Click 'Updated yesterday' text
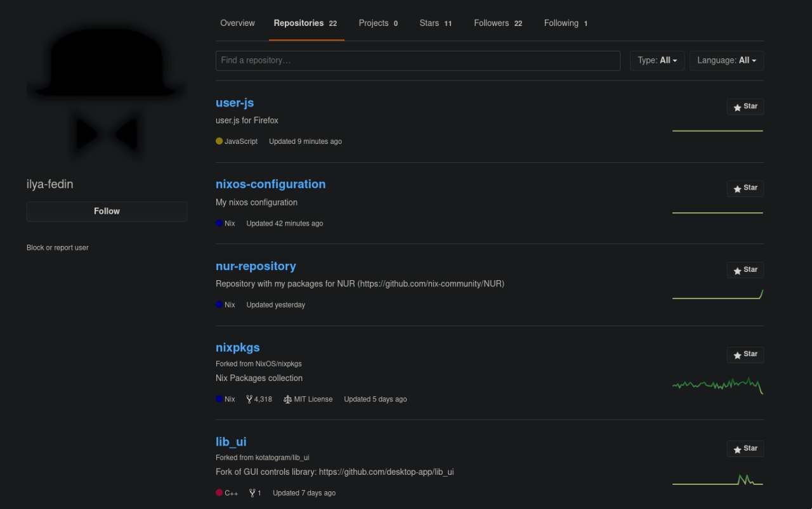This screenshot has height=509, width=812. (276, 305)
